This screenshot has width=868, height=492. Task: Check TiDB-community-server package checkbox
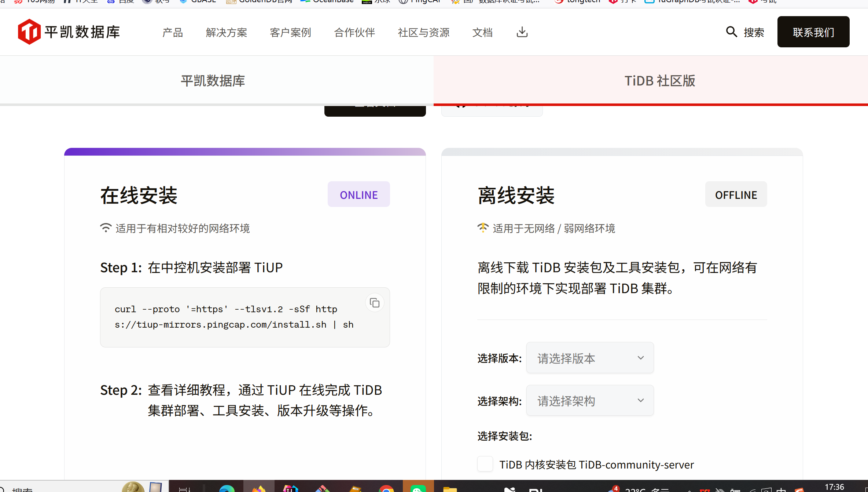[x=485, y=464]
